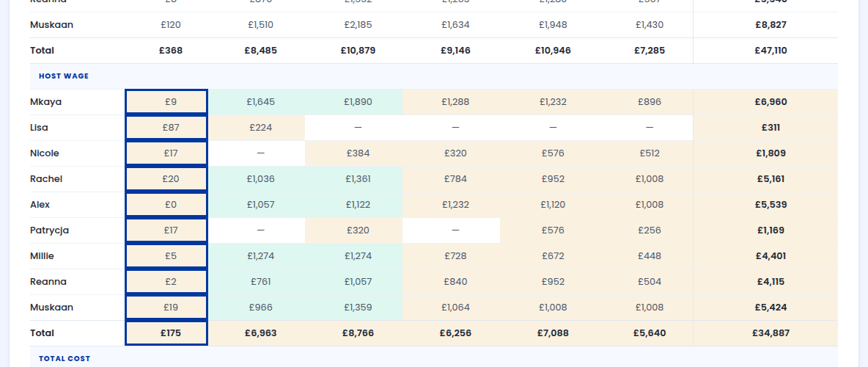
Task: Select Mkaya's £9 host wage cell
Action: tap(166, 102)
